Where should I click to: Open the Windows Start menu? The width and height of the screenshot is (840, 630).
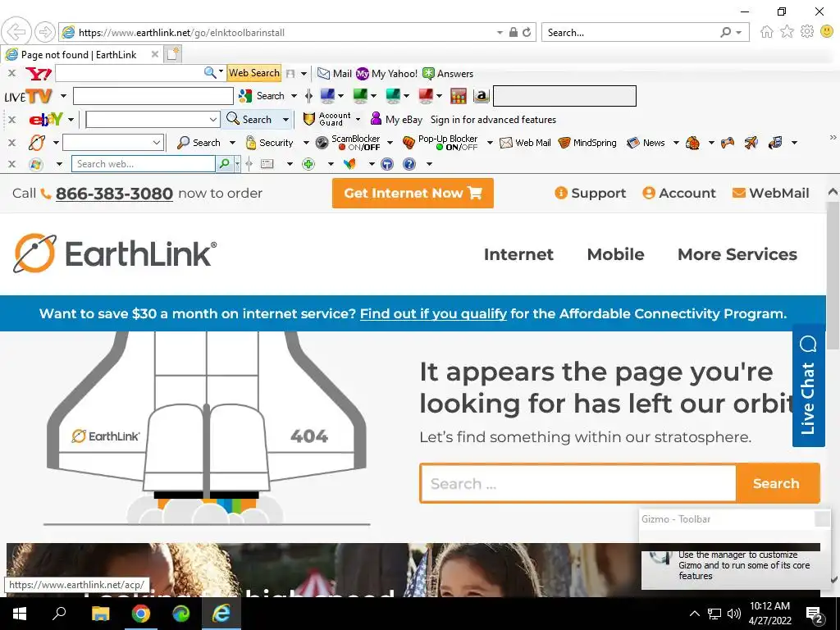coord(20,614)
